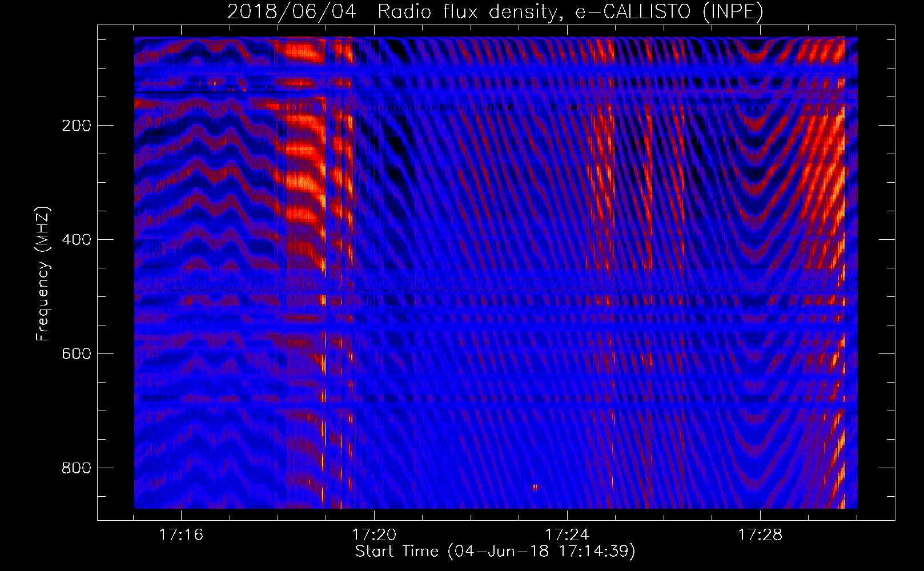This screenshot has width=924, height=571.
Task: Click the 400 frequency tick label
Action: click(76, 240)
